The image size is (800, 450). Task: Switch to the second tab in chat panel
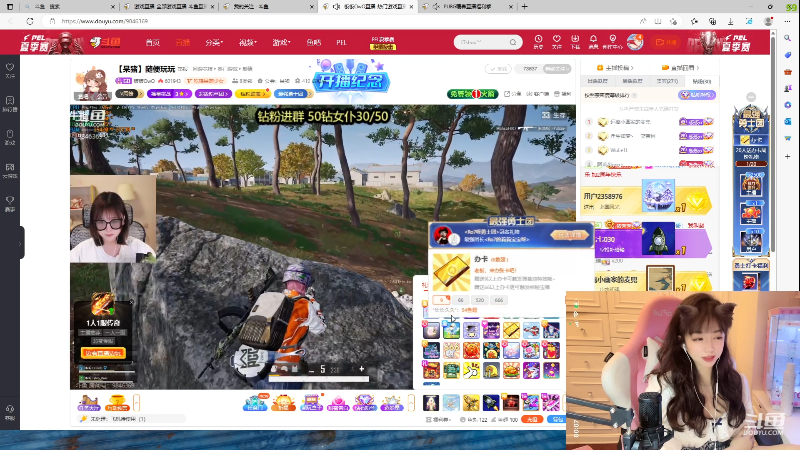[x=632, y=81]
